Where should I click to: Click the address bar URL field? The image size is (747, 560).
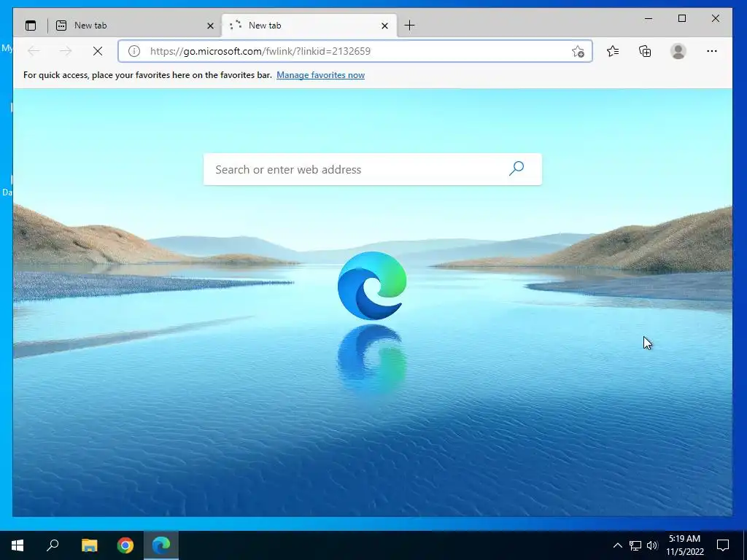[x=355, y=51]
